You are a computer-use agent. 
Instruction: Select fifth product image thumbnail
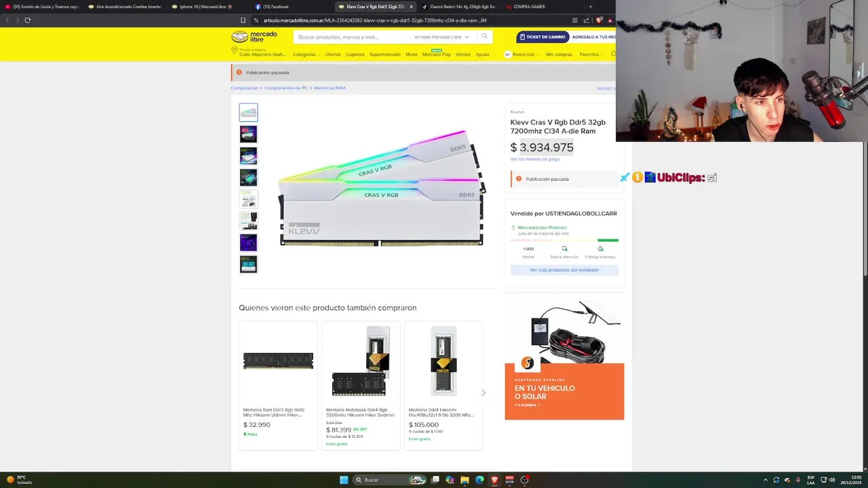248,199
